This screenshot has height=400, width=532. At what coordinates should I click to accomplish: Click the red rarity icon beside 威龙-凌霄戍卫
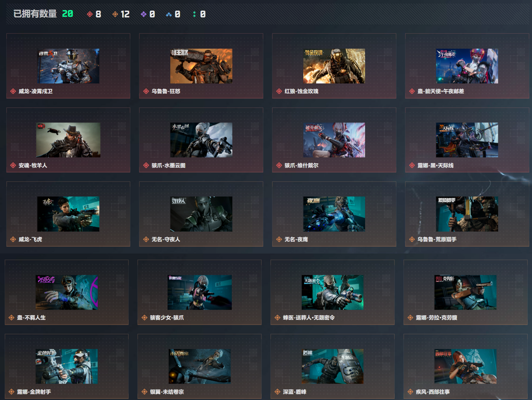(13, 91)
